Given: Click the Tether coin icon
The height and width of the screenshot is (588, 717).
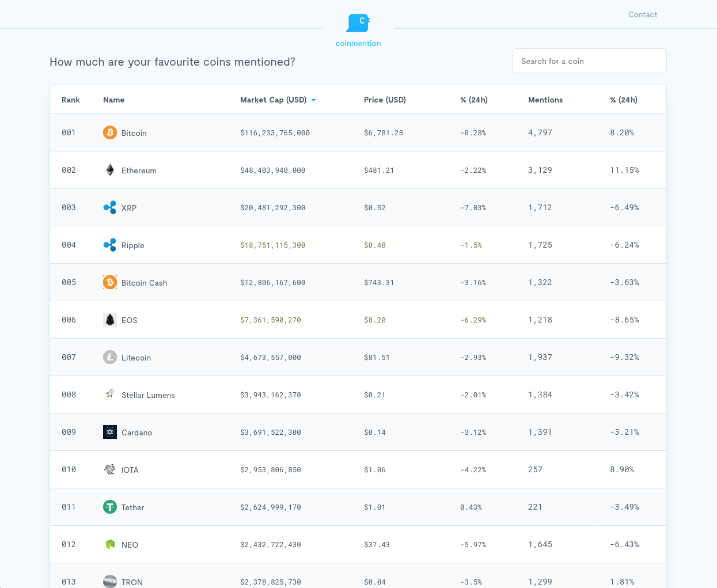Looking at the screenshot, I should (110, 506).
